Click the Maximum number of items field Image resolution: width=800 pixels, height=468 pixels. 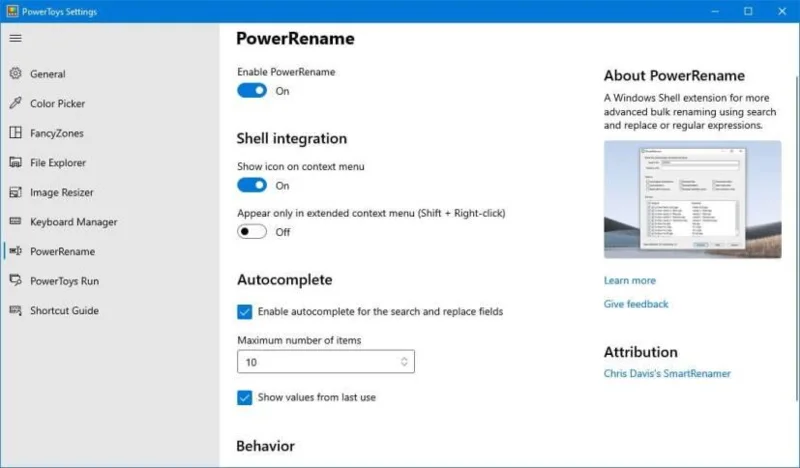[x=326, y=361]
